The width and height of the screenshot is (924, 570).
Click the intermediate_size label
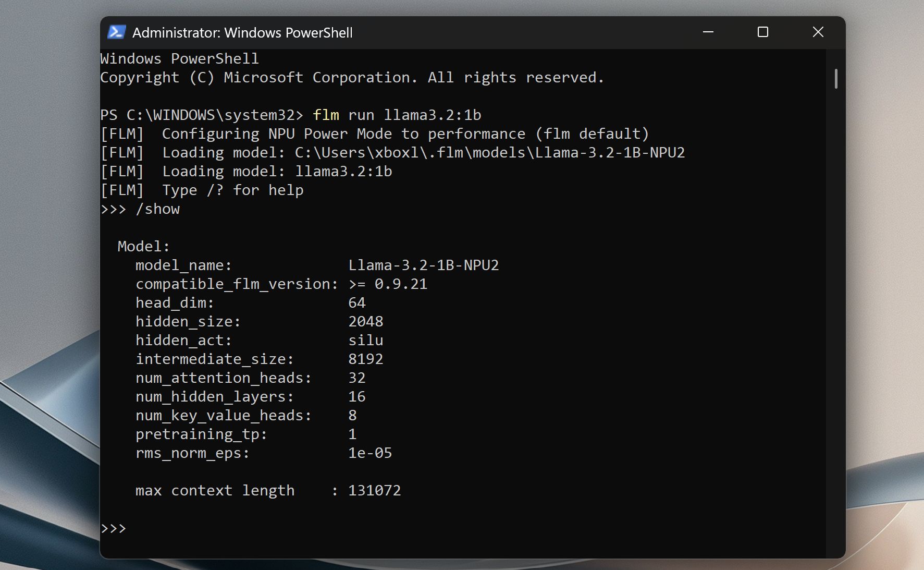215,359
